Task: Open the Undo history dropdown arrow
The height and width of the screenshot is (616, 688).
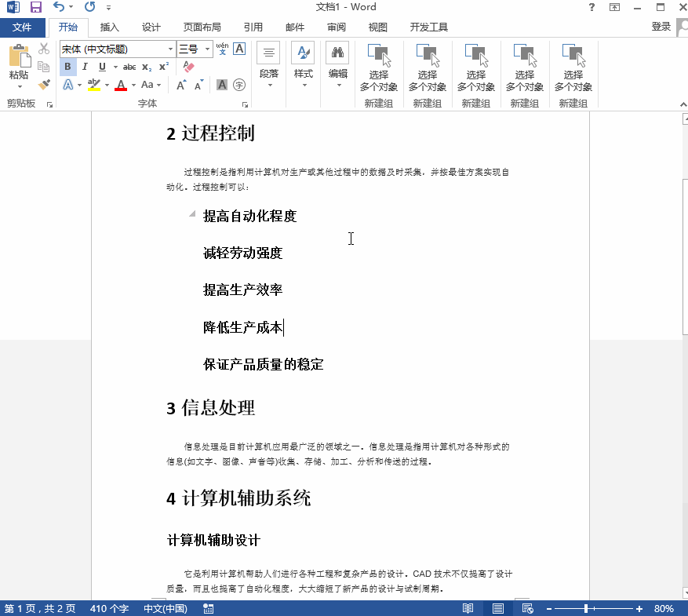Action: point(71,7)
